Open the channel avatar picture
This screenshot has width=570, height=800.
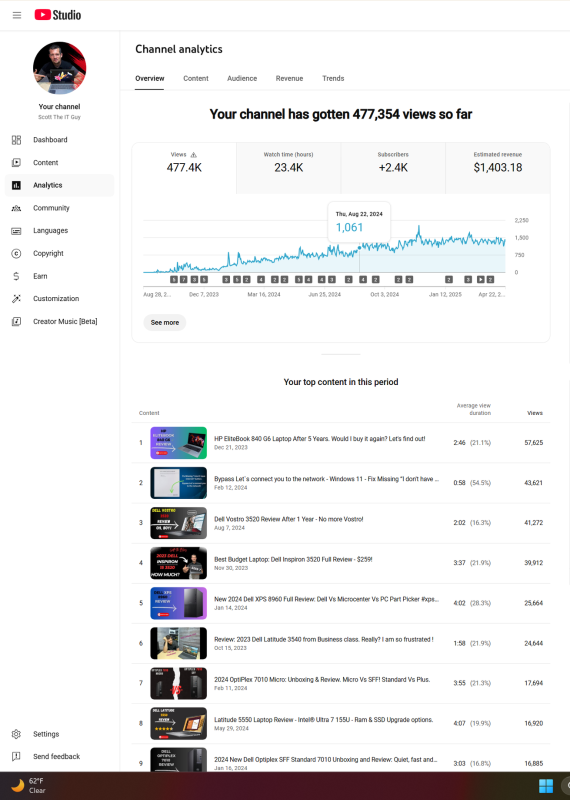pyautogui.click(x=59, y=68)
